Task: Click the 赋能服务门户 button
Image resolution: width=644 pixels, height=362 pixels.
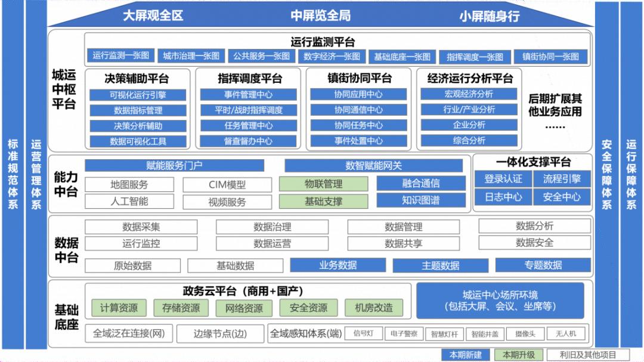Action: click(176, 166)
